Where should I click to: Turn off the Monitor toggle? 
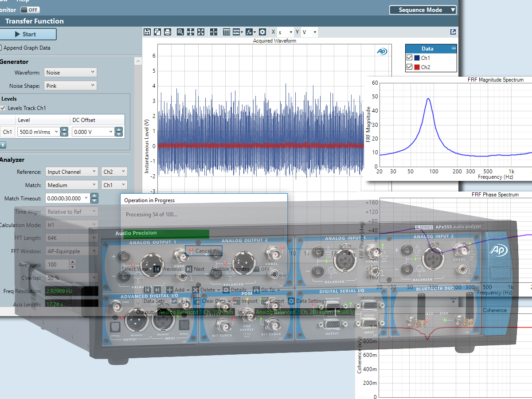[30, 9]
